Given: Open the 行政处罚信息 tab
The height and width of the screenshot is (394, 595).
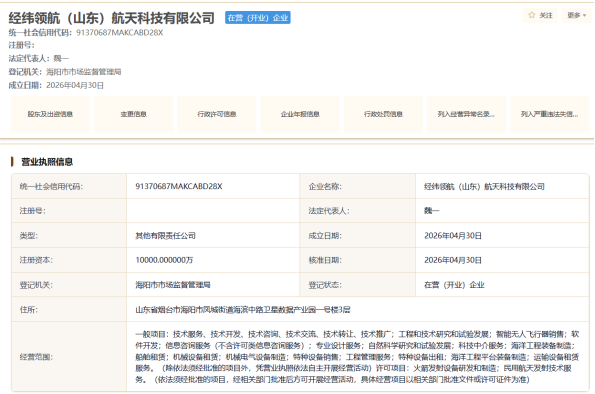Looking at the screenshot, I should 383,114.
